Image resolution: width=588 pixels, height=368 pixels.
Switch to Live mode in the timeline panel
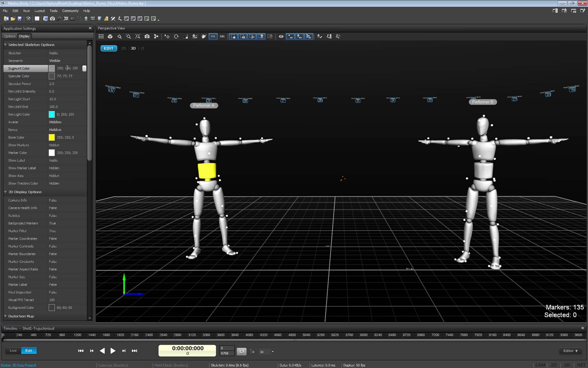point(13,350)
